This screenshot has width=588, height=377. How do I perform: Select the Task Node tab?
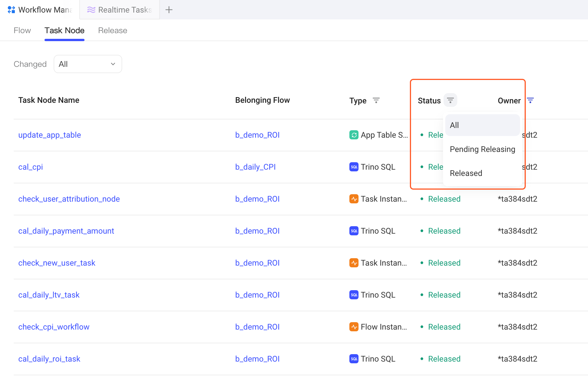(x=65, y=30)
